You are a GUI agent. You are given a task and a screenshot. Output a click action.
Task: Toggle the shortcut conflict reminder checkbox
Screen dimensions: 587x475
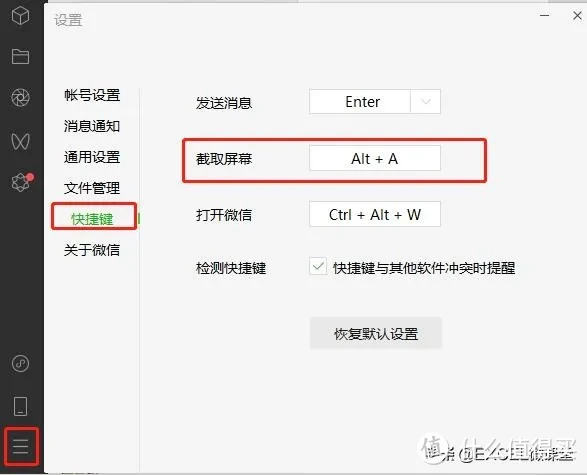point(318,267)
